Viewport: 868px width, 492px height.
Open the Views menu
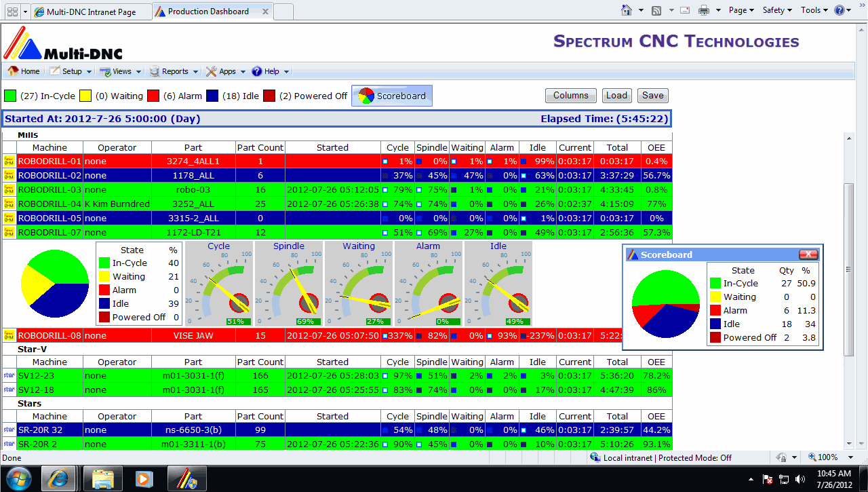tap(120, 71)
